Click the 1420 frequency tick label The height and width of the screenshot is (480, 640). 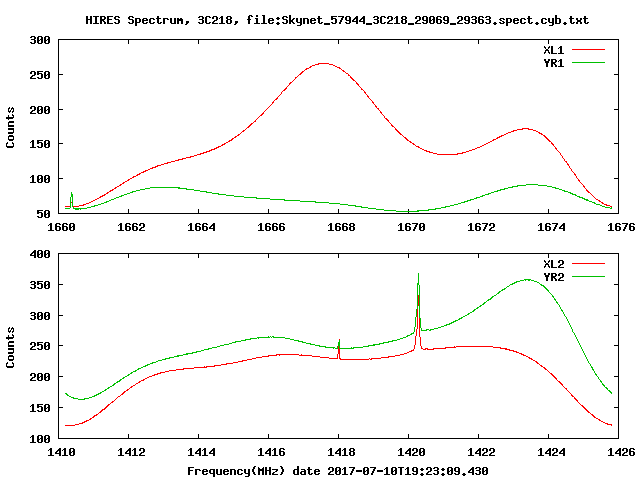pyautogui.click(x=411, y=452)
